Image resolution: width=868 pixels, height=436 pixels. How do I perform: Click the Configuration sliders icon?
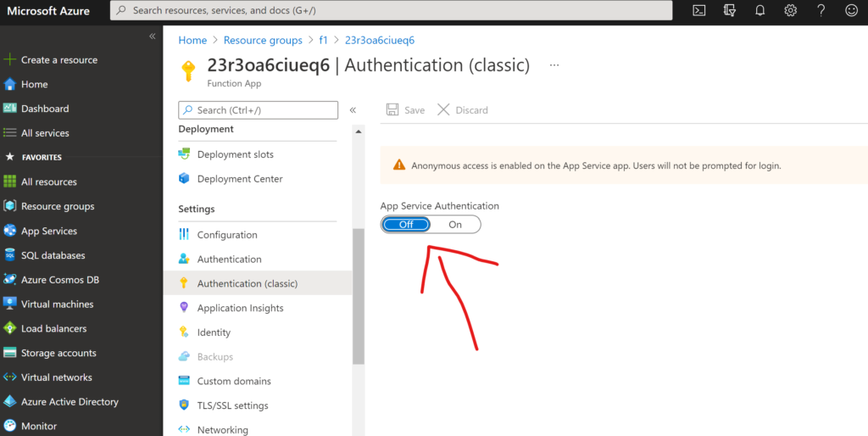[184, 234]
